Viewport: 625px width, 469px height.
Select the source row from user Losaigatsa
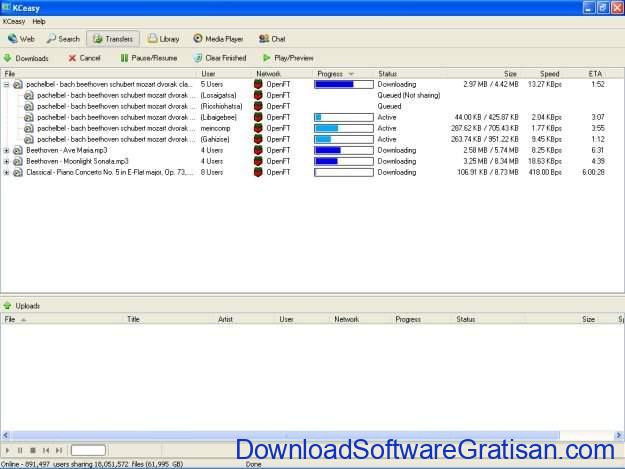point(312,95)
